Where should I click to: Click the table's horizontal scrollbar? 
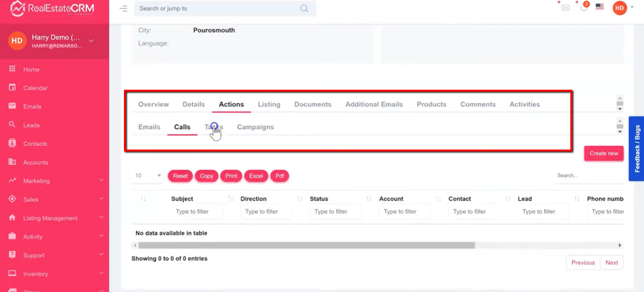tap(306, 245)
